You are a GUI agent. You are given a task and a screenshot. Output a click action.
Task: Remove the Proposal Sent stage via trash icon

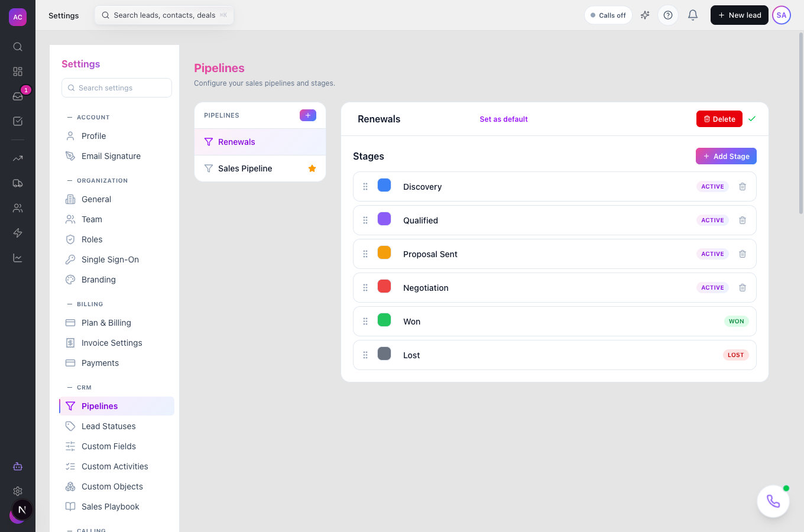point(743,254)
